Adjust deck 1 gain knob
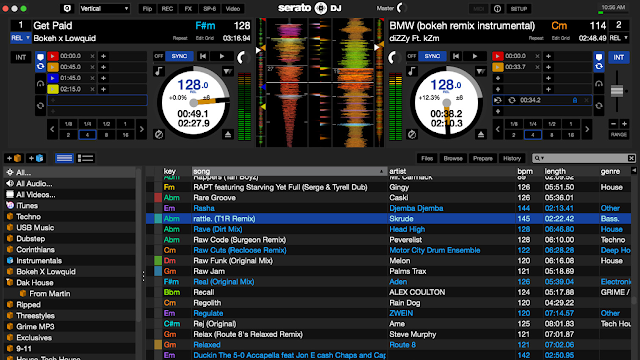The image size is (640, 360). [243, 58]
